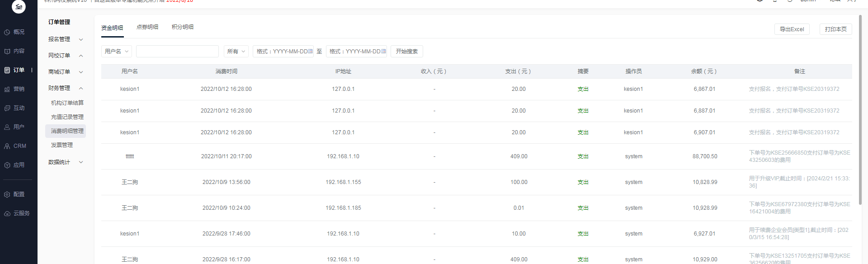
Task: Switch to the 点券明细 tab
Action: [147, 27]
